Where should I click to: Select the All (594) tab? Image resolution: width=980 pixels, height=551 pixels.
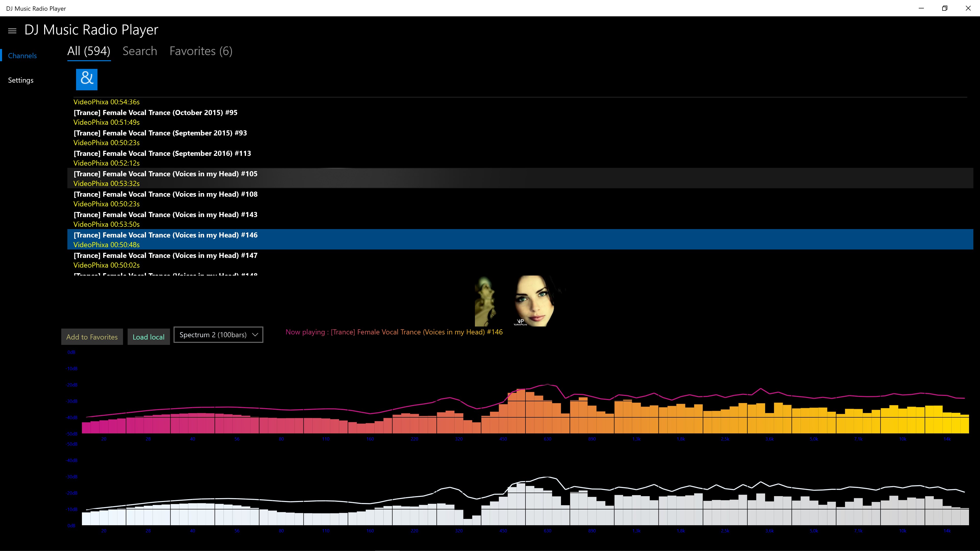tap(89, 51)
